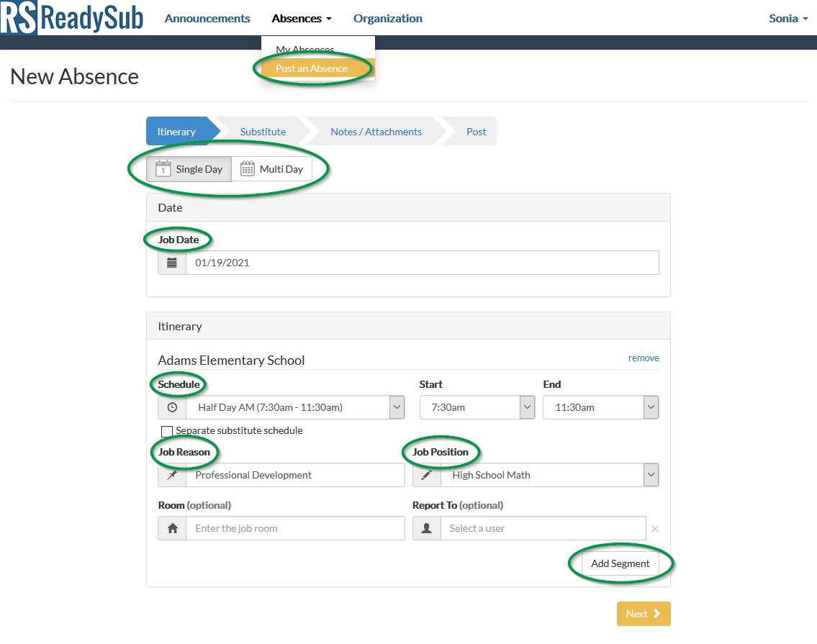Open the Schedule dropdown

(x=395, y=407)
